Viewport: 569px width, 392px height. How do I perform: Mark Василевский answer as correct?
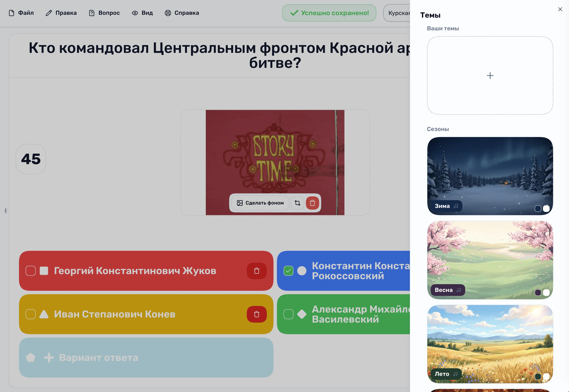click(288, 314)
